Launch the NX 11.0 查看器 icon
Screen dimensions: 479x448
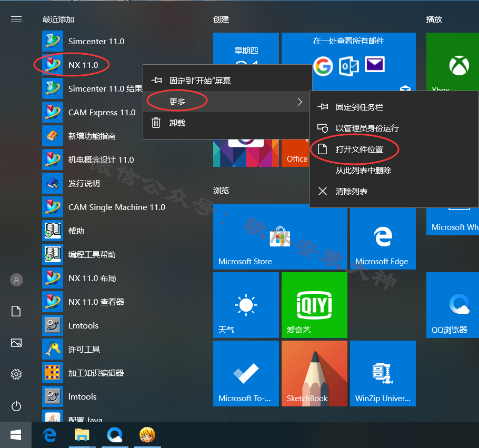53,302
